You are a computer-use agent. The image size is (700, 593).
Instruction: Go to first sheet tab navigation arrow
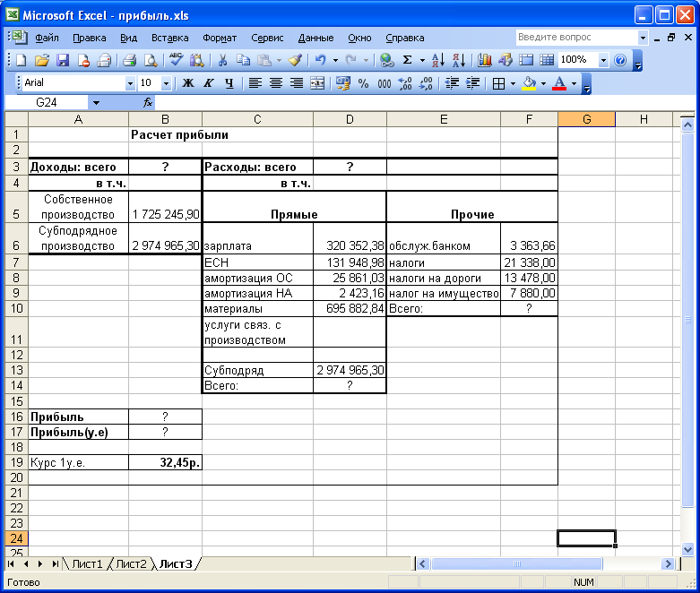pos(11,564)
